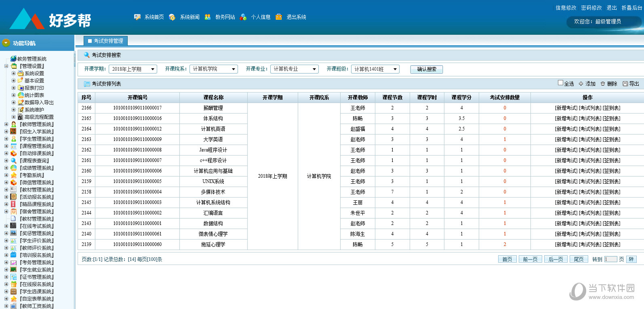Image resolution: width=644 pixels, height=309 pixels.
Task: Check the 全选 select-all checkbox
Action: [560, 83]
